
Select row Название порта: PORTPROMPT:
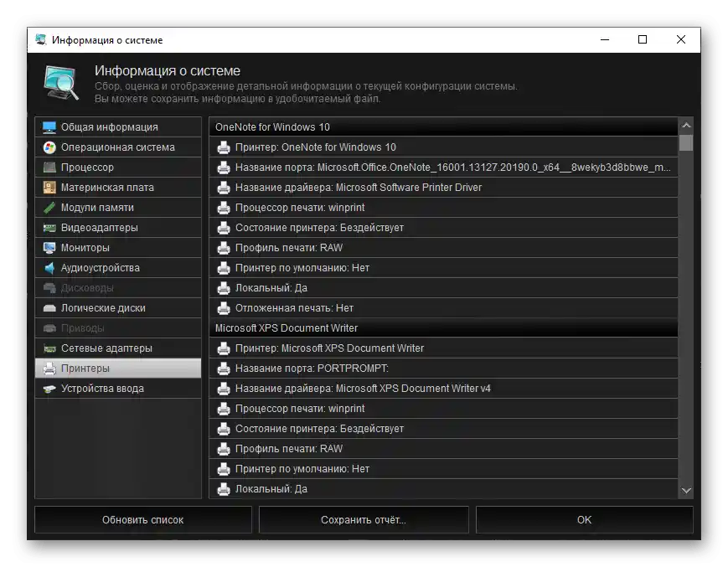(443, 369)
